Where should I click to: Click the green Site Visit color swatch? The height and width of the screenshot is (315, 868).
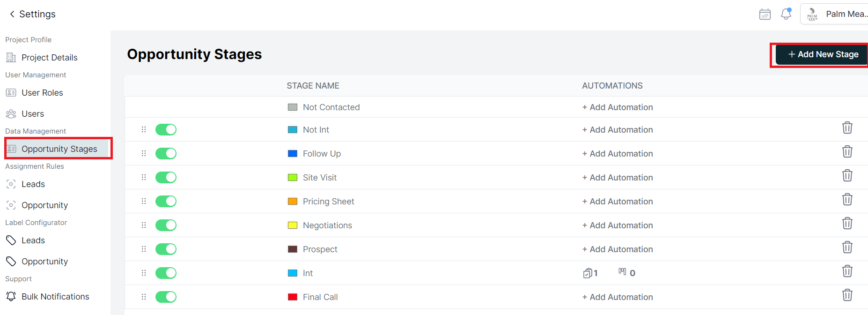click(293, 178)
